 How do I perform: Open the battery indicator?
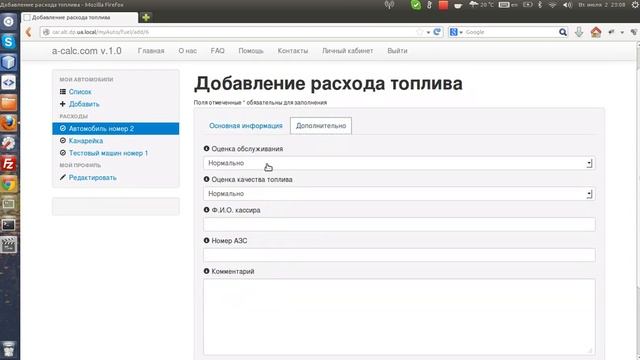[527, 5]
